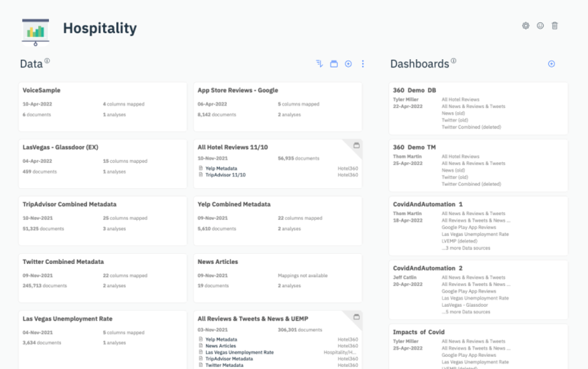
Task: Open Yelp Combined Metadata card
Action: click(x=278, y=221)
